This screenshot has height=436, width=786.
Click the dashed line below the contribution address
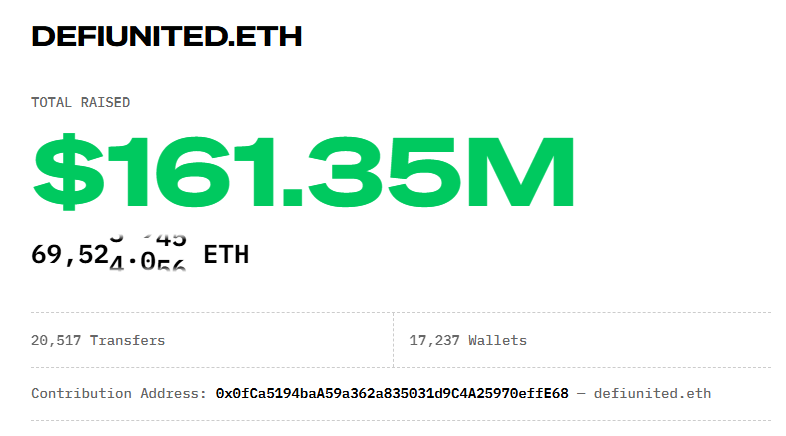point(400,420)
